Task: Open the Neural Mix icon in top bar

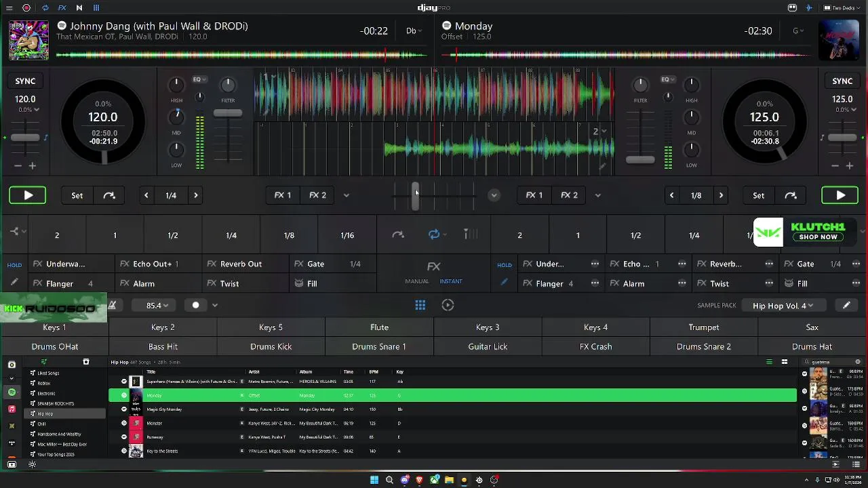Action: tap(79, 7)
